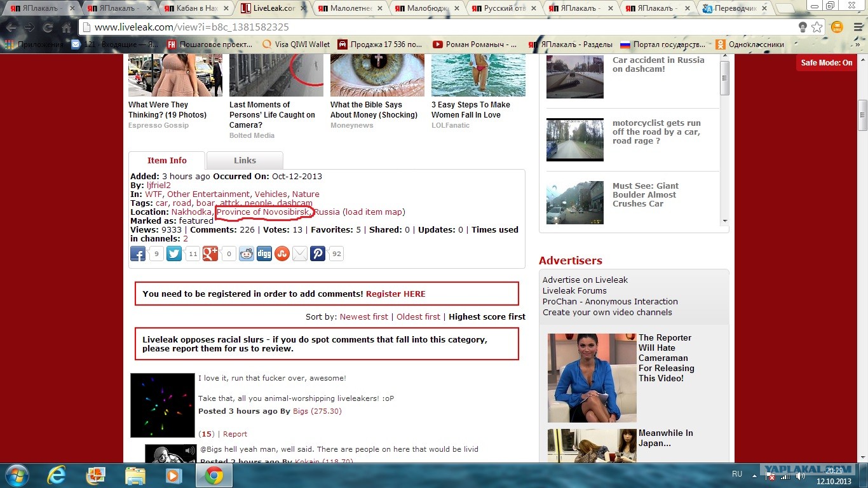The width and height of the screenshot is (868, 488).
Task: Open the Одноклассники bookmark
Action: pos(750,44)
